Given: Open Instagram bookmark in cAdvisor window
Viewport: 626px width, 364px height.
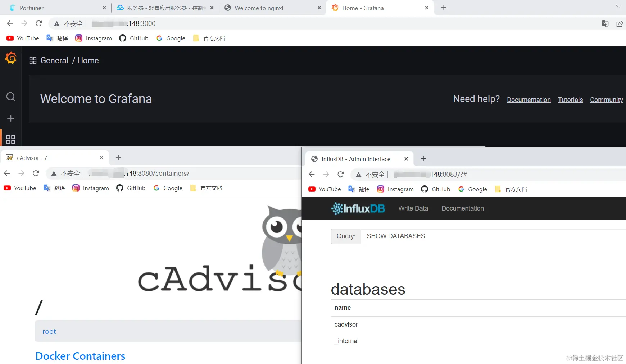Looking at the screenshot, I should tap(91, 188).
